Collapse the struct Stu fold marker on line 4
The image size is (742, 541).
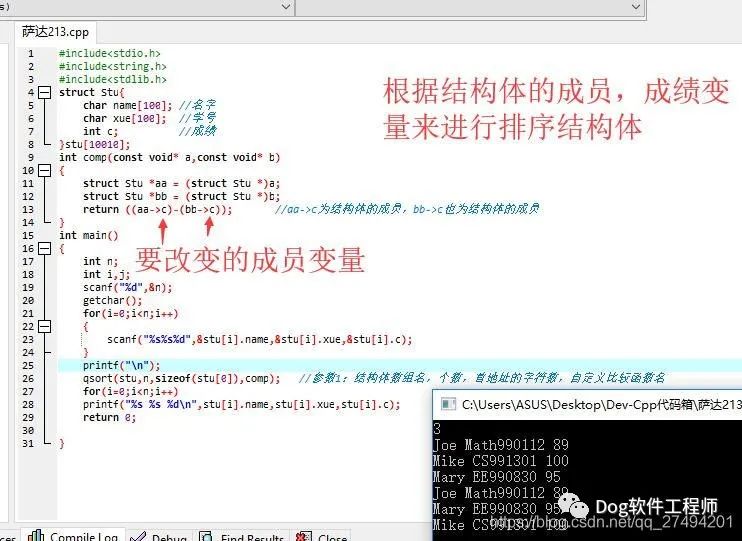[44, 92]
